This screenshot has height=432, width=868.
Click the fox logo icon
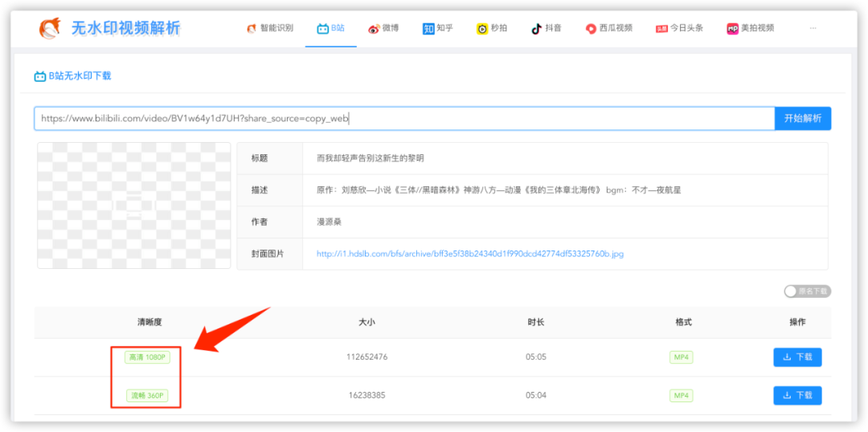pos(50,28)
